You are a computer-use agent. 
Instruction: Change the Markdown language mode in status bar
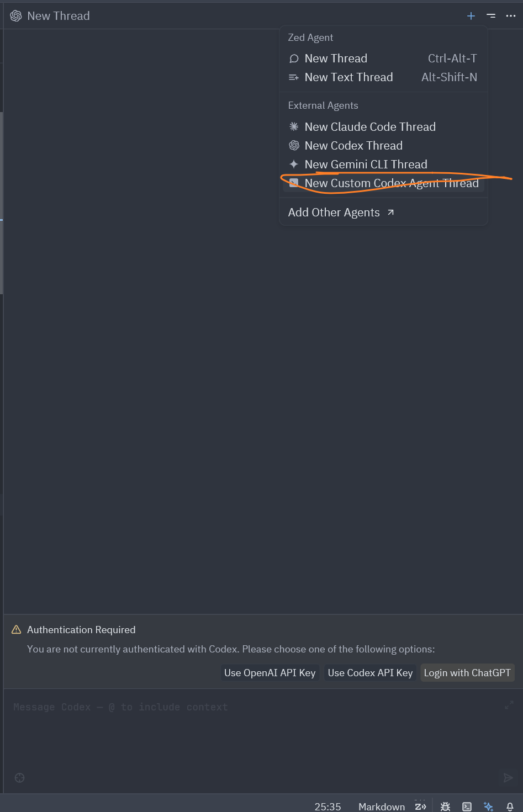382,806
